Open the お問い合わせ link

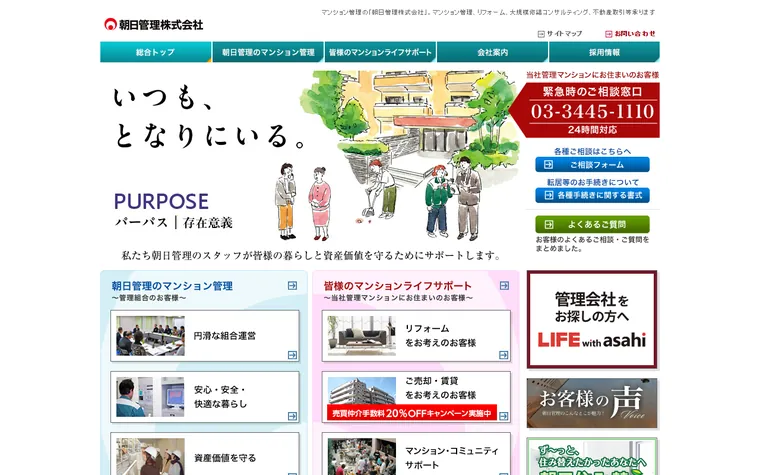pyautogui.click(x=630, y=34)
